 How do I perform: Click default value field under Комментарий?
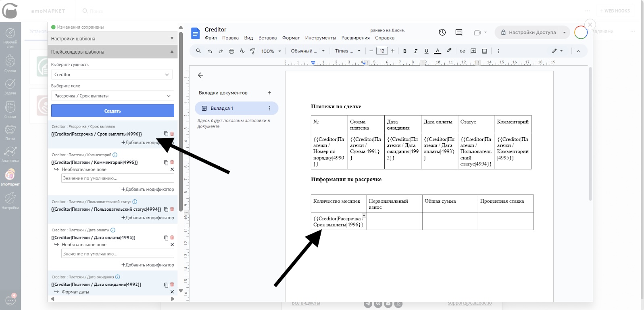point(117,178)
